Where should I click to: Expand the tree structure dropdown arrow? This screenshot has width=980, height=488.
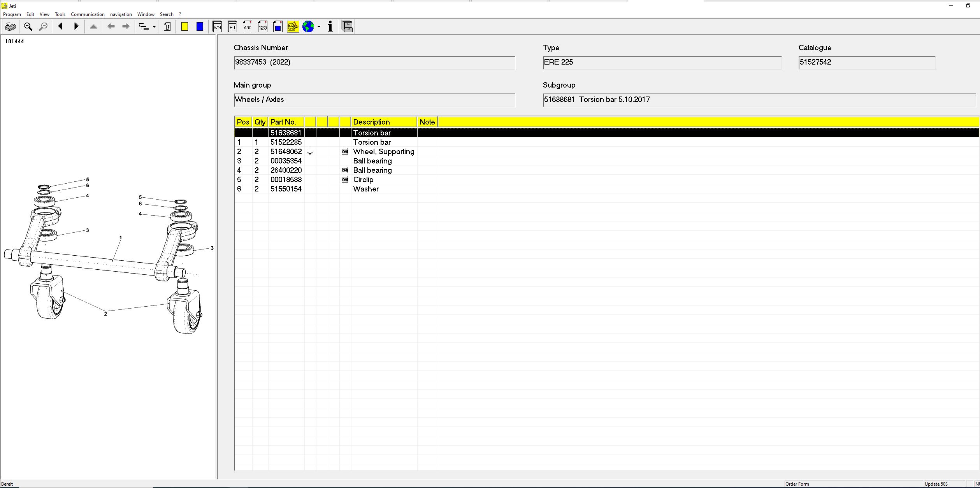point(154,27)
